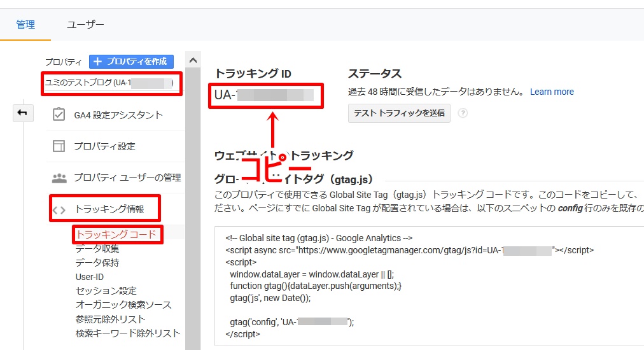Click the googletagmanager script src line

(409, 250)
